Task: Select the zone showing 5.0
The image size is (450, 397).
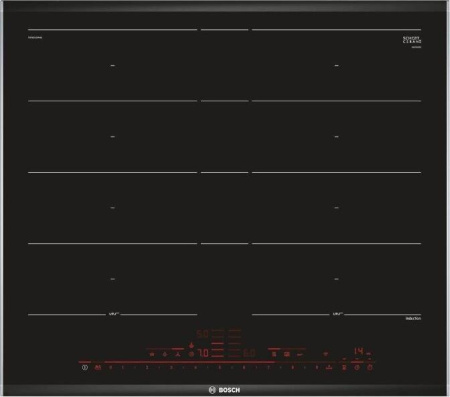Action: [202, 334]
